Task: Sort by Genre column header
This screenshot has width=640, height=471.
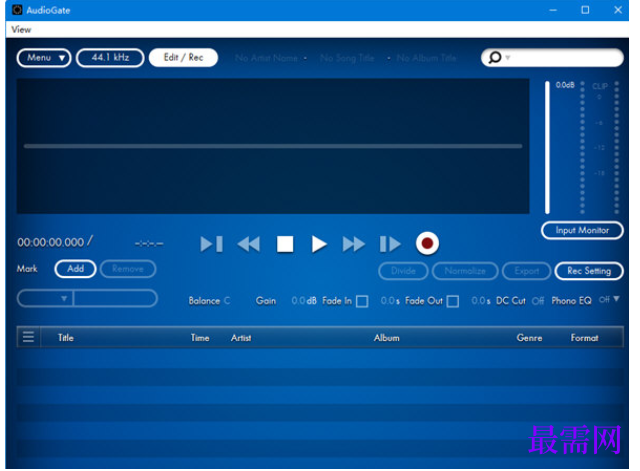Action: [x=529, y=338]
